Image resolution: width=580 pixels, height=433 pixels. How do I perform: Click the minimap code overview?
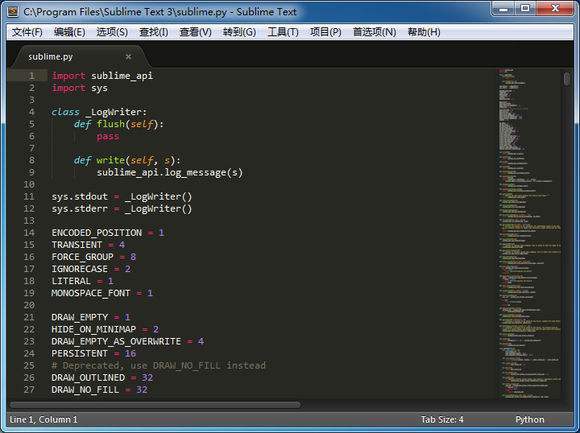click(x=529, y=233)
